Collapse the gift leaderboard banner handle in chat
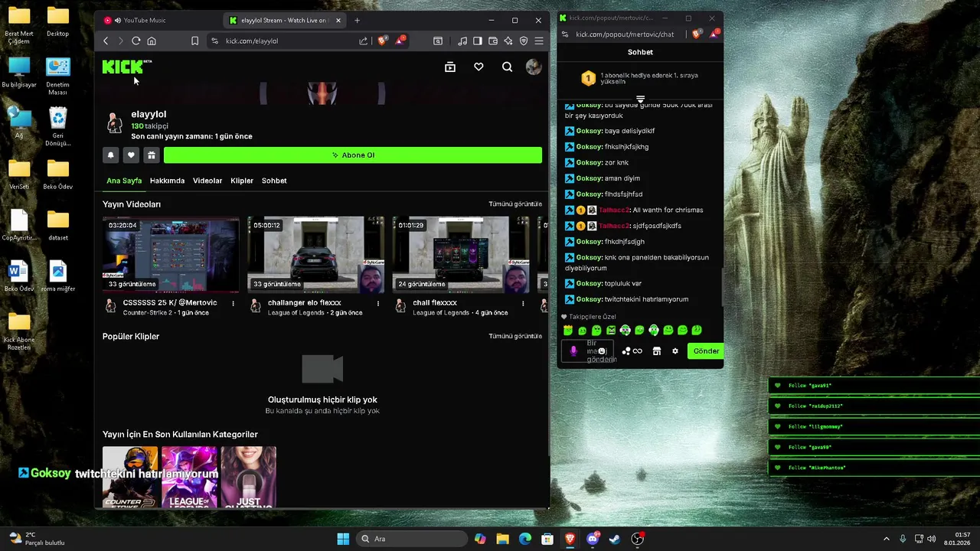The width and height of the screenshot is (980, 551). coord(640,99)
